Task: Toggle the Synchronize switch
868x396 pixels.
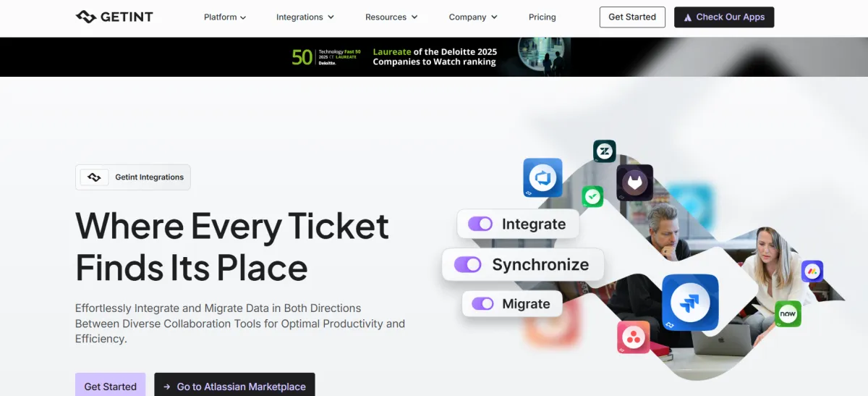Action: (468, 265)
